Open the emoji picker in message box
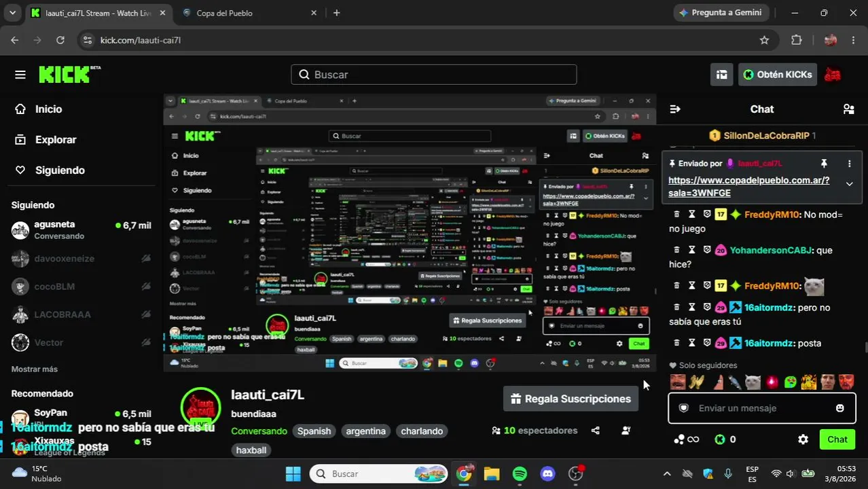The height and width of the screenshot is (489, 868). click(x=840, y=408)
